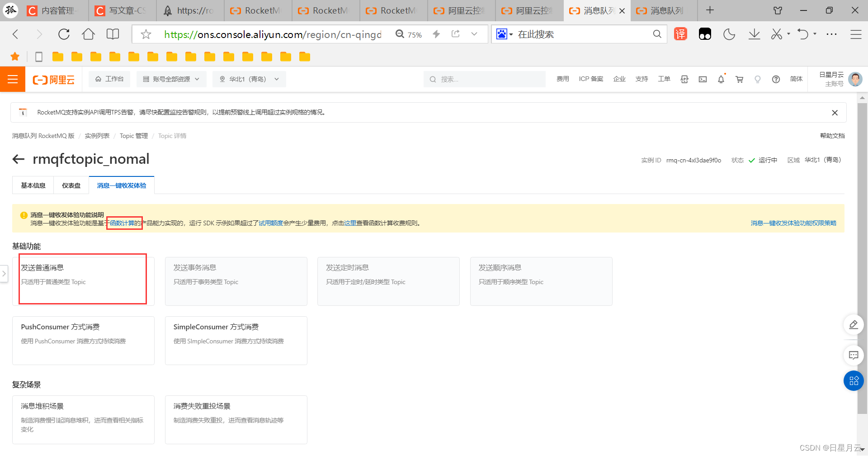The width and height of the screenshot is (868, 456).
Task: Switch to the 内容管理 browser tab
Action: 55,10
